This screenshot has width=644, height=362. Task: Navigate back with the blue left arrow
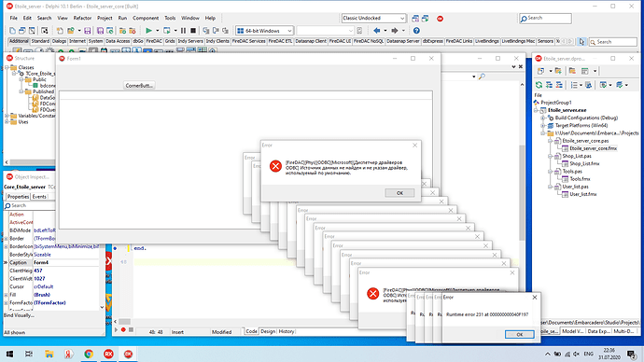pyautogui.click(x=377, y=31)
